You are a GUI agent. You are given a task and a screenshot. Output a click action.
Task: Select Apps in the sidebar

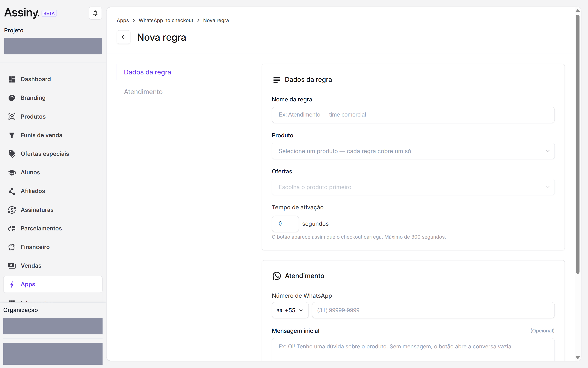(x=53, y=284)
